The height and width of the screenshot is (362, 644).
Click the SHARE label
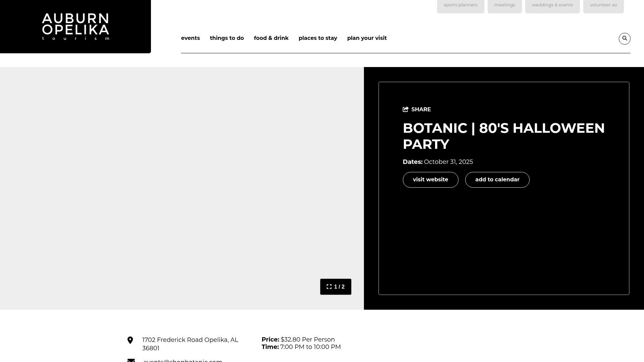coord(421,110)
